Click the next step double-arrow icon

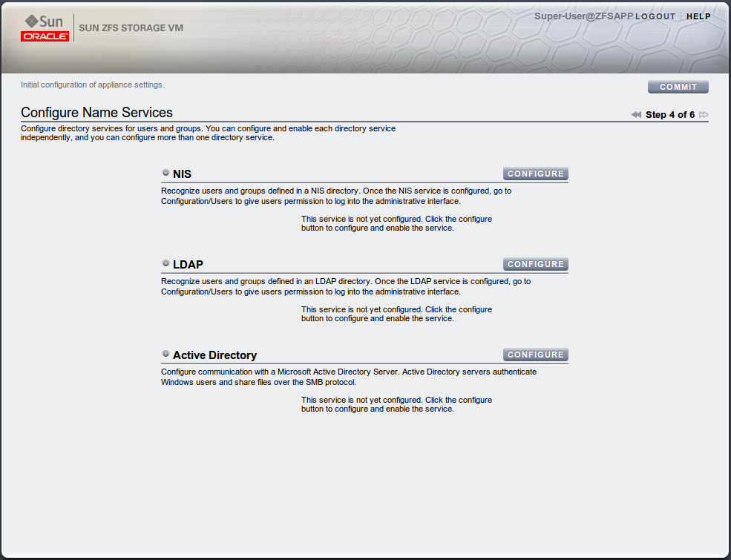(704, 114)
